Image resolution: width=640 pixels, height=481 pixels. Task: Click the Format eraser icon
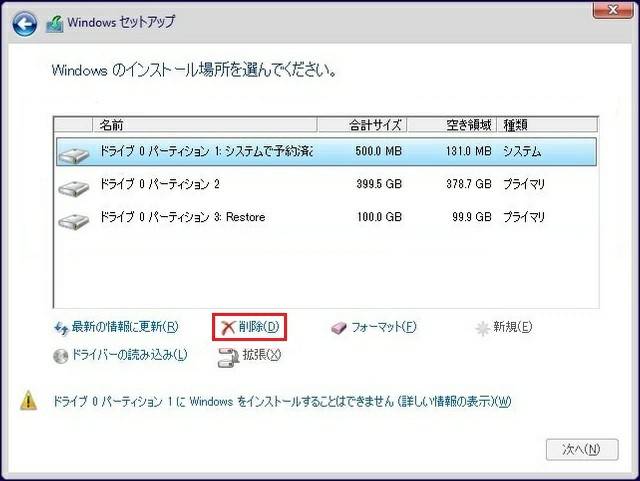(338, 327)
